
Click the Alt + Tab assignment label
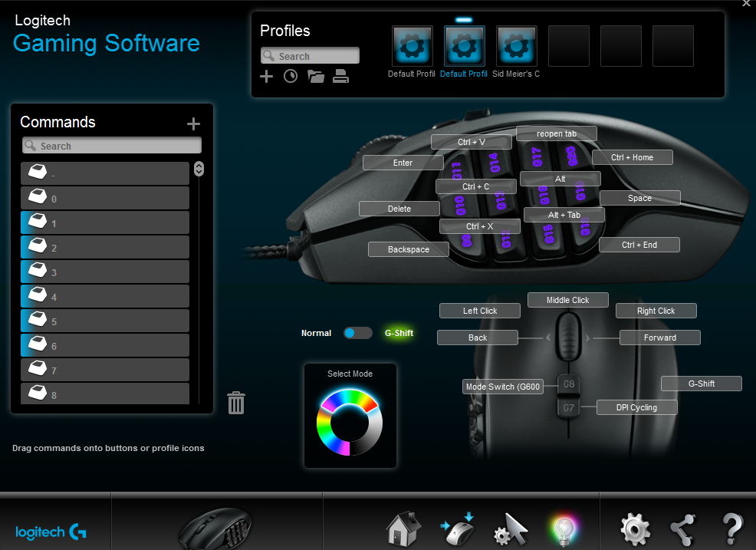tap(564, 215)
